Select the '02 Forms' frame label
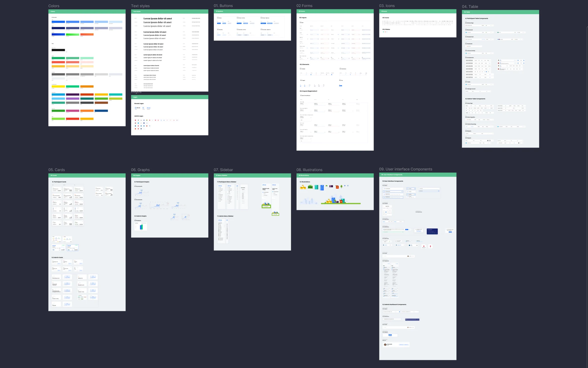 tap(304, 6)
